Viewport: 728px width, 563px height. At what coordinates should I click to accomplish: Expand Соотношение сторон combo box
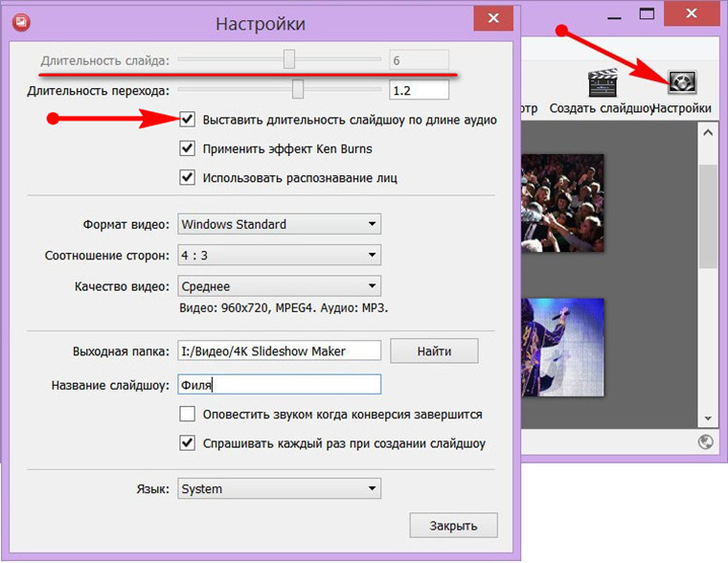tap(279, 255)
